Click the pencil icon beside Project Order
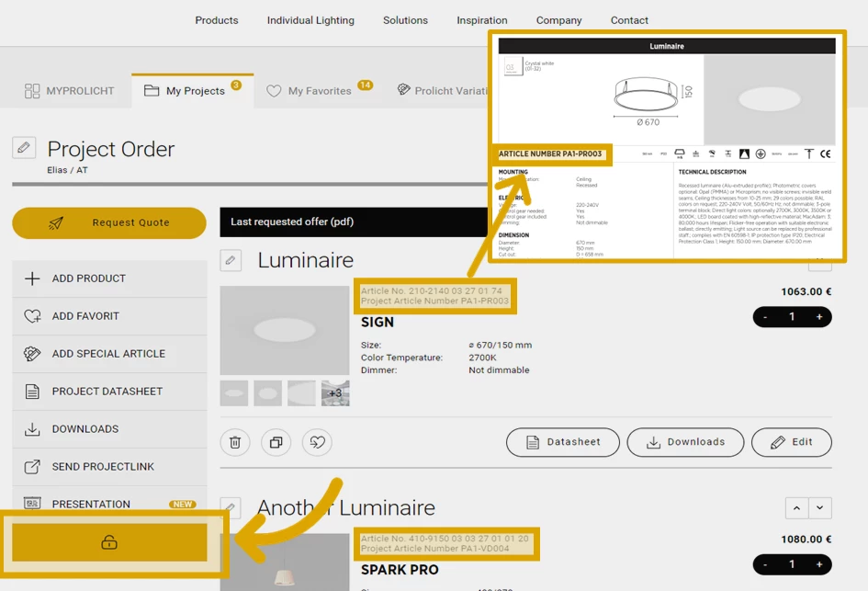This screenshot has height=591, width=868. [x=24, y=148]
